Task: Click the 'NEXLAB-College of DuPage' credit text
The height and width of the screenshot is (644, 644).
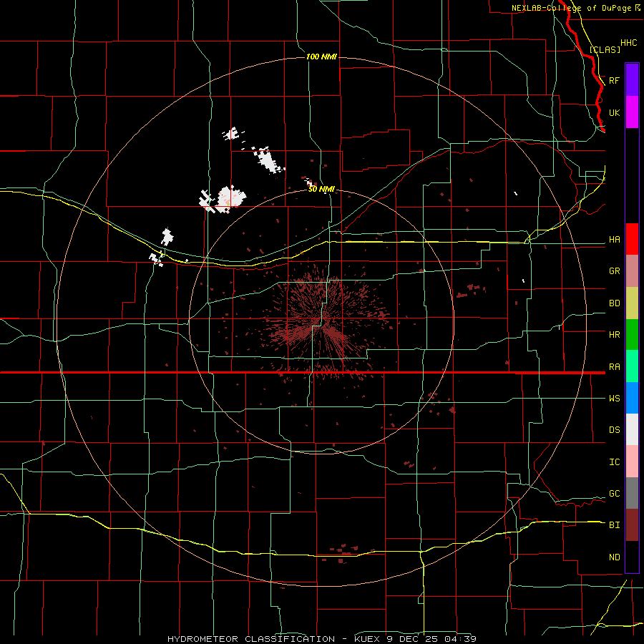Action: click(571, 8)
